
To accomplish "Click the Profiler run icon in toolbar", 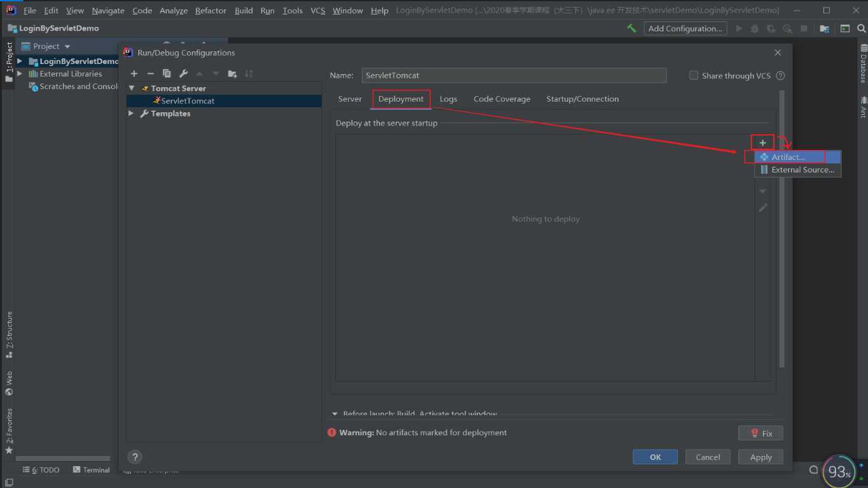I will [787, 28].
